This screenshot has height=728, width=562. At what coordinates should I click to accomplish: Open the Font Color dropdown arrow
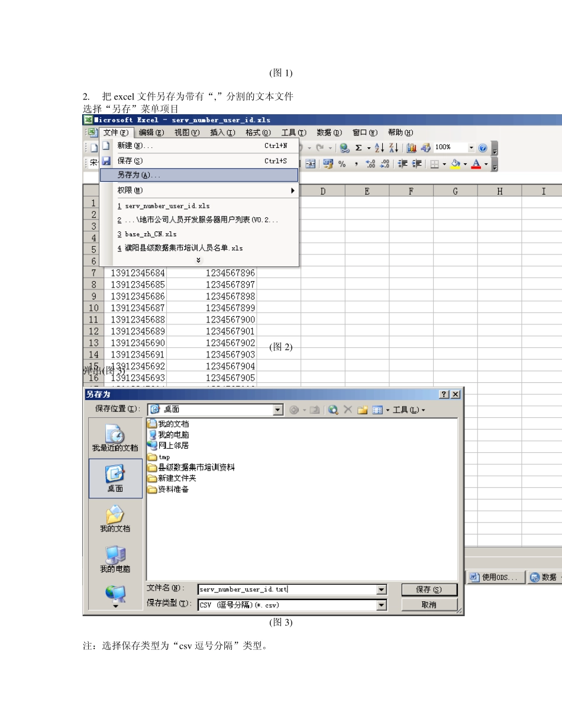point(486,164)
